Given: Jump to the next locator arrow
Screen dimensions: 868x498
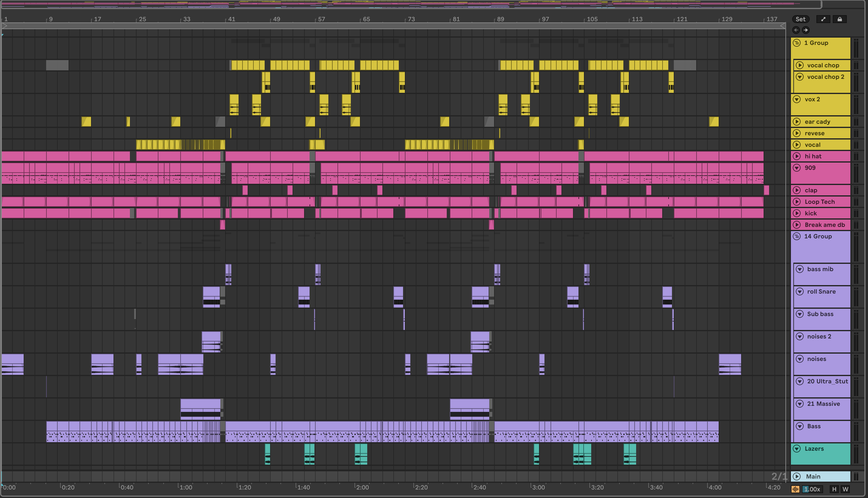Looking at the screenshot, I should 806,30.
